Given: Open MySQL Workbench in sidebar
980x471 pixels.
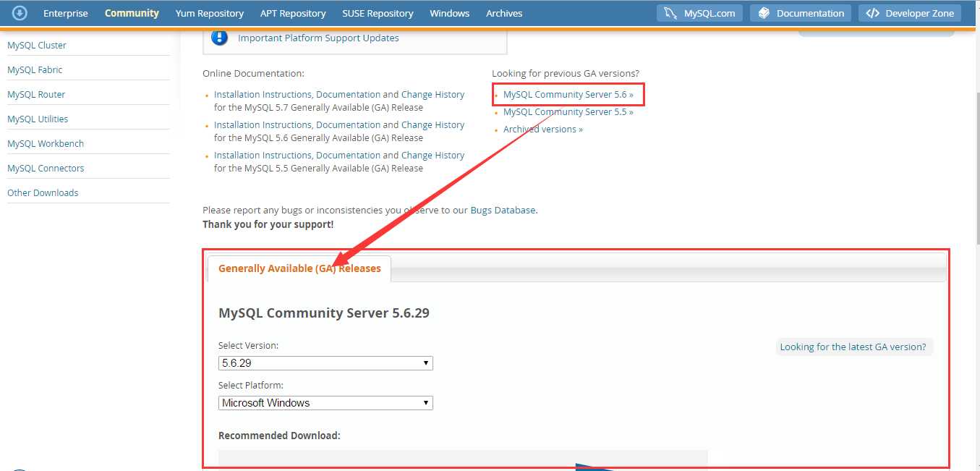Looking at the screenshot, I should click(46, 143).
